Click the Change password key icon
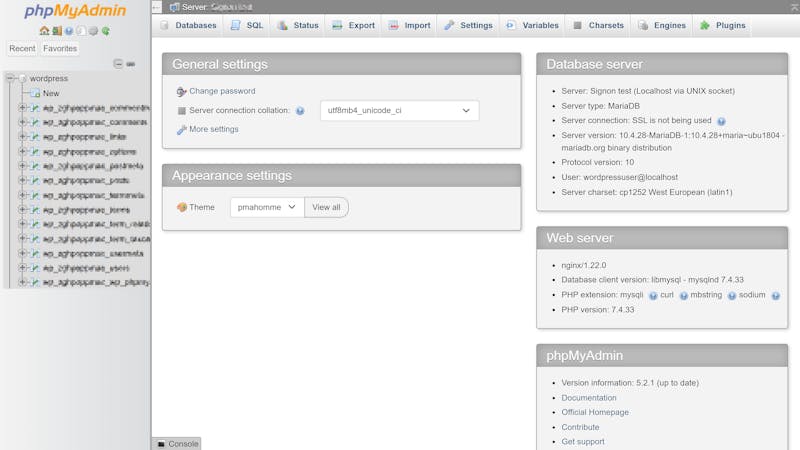This screenshot has height=450, width=800. click(x=181, y=91)
